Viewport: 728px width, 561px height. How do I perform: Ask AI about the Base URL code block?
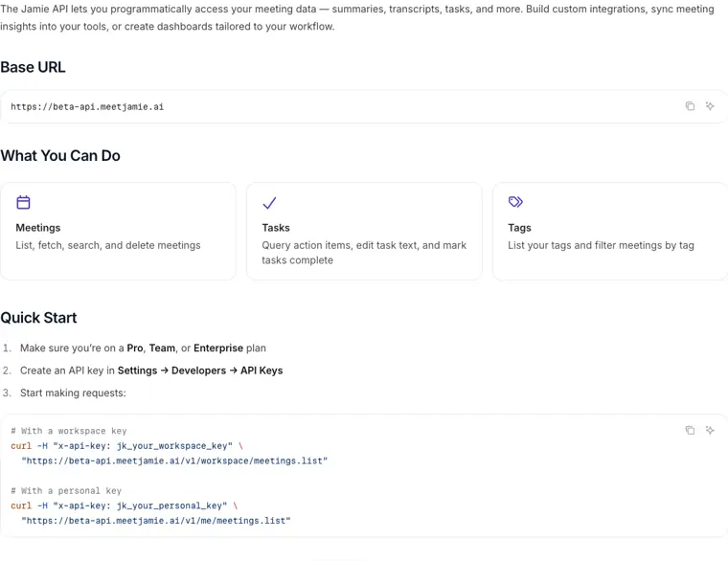pyautogui.click(x=710, y=106)
